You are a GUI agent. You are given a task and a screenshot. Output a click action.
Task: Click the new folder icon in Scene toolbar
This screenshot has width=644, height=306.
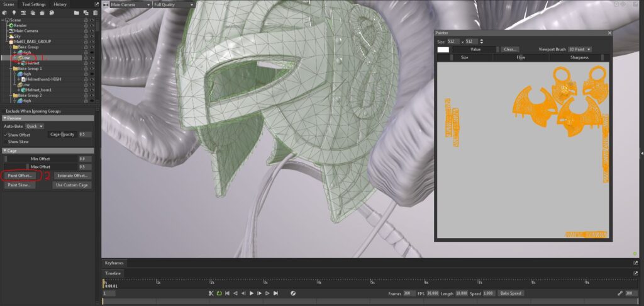pos(77,13)
